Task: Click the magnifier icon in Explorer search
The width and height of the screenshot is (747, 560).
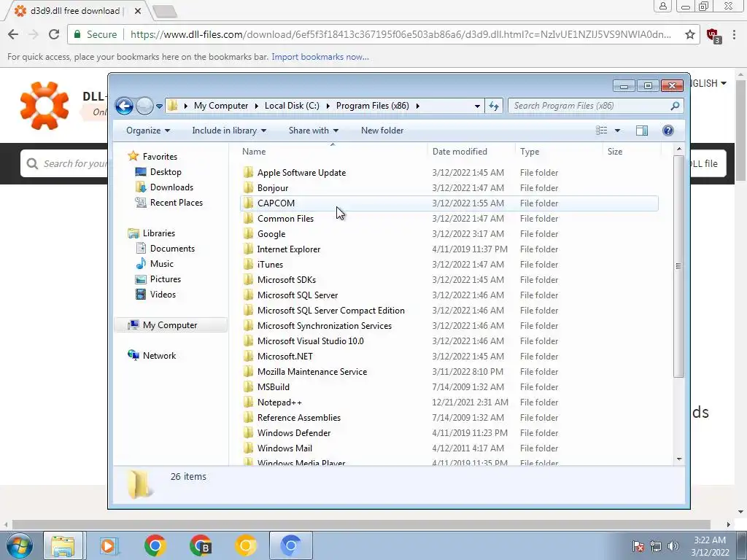Action: point(675,106)
